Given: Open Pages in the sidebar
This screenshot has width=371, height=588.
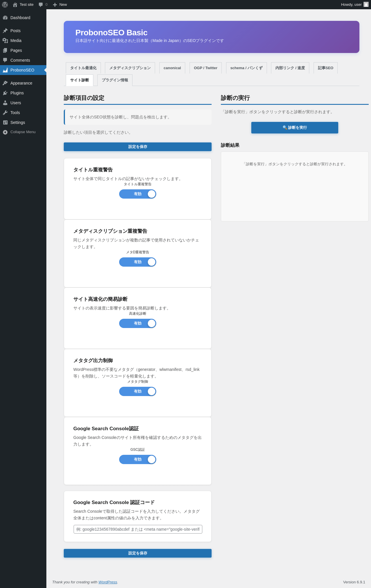Looking at the screenshot, I should click(x=23, y=50).
